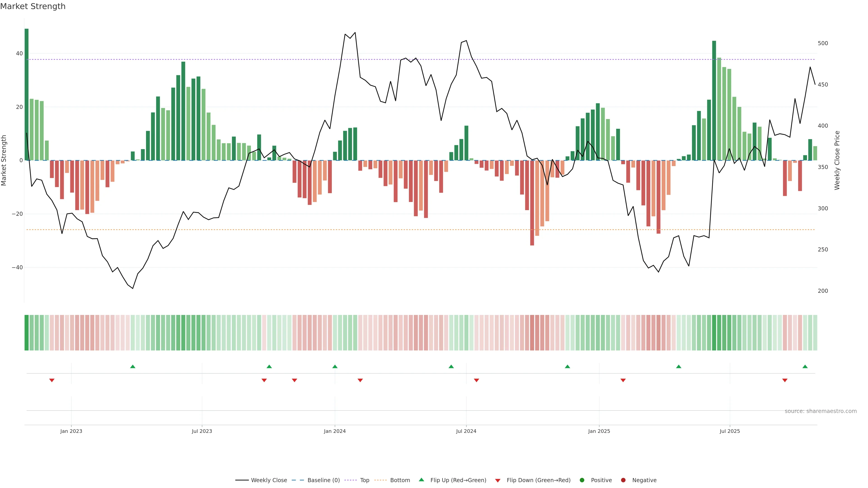The height and width of the screenshot is (488, 868).
Task: Click the flip-up marker before Jul 2024
Action: click(x=451, y=366)
